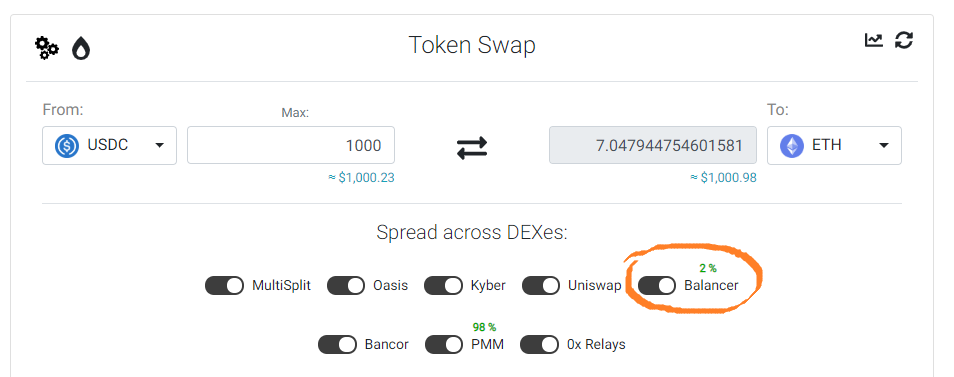This screenshot has width=954, height=377.
Task: Expand the USDC From token dropdown
Action: pos(110,145)
